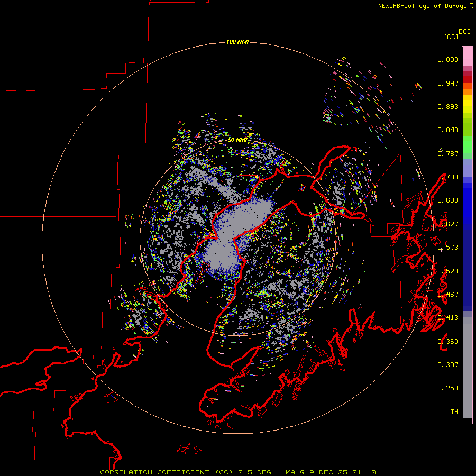
Task: Click the 0.467 scale value
Action: point(448,295)
